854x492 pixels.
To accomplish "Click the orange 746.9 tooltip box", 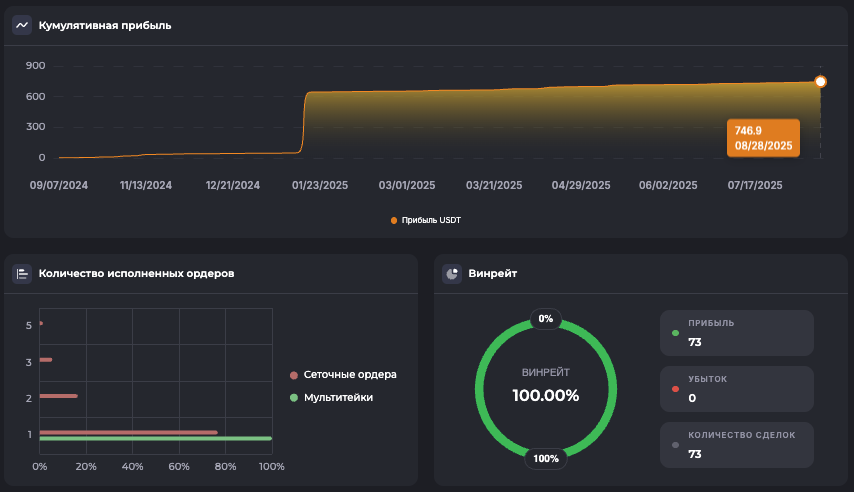I will pyautogui.click(x=763, y=138).
